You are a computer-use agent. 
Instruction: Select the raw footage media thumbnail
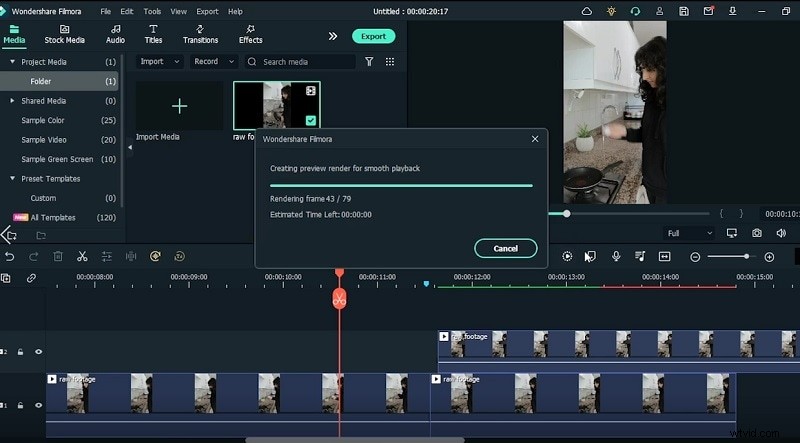[277, 106]
